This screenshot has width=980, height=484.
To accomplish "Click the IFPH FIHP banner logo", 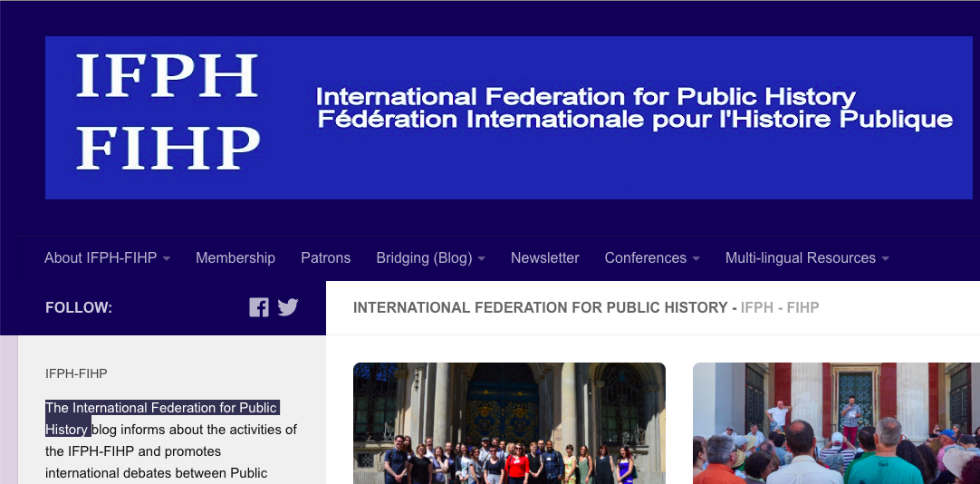I will point(168,111).
